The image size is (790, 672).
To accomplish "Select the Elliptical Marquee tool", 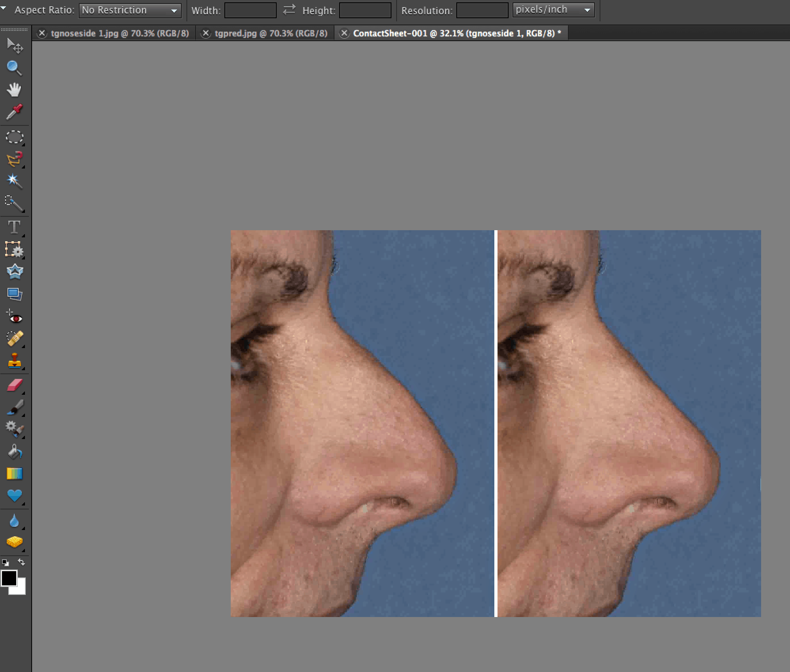I will 15,137.
